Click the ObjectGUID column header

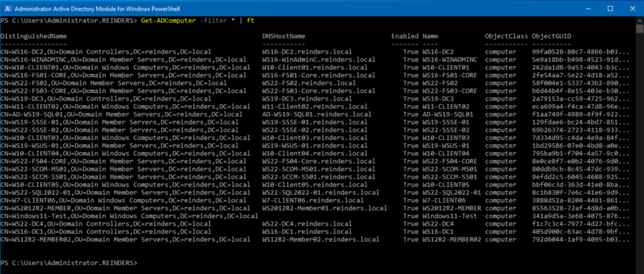(552, 36)
